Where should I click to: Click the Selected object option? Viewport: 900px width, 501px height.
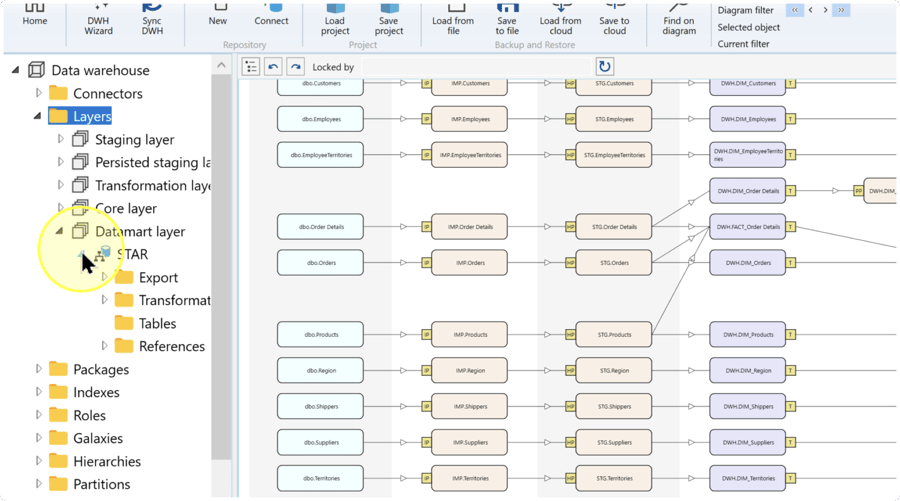748,27
